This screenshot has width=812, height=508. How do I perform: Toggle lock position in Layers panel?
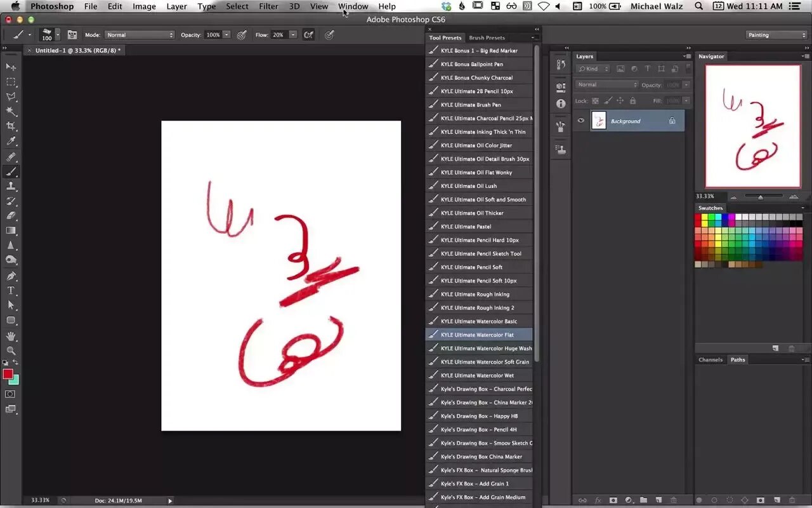tap(620, 101)
